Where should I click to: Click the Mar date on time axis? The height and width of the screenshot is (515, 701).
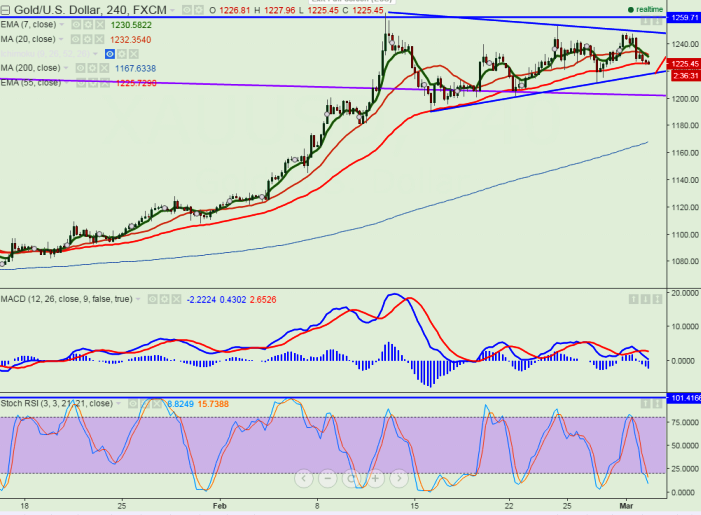626,506
